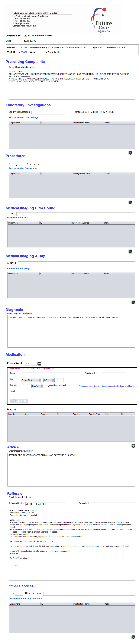Click the Consultant field in Referrals
The image size is (139, 644).
pos(114,504)
